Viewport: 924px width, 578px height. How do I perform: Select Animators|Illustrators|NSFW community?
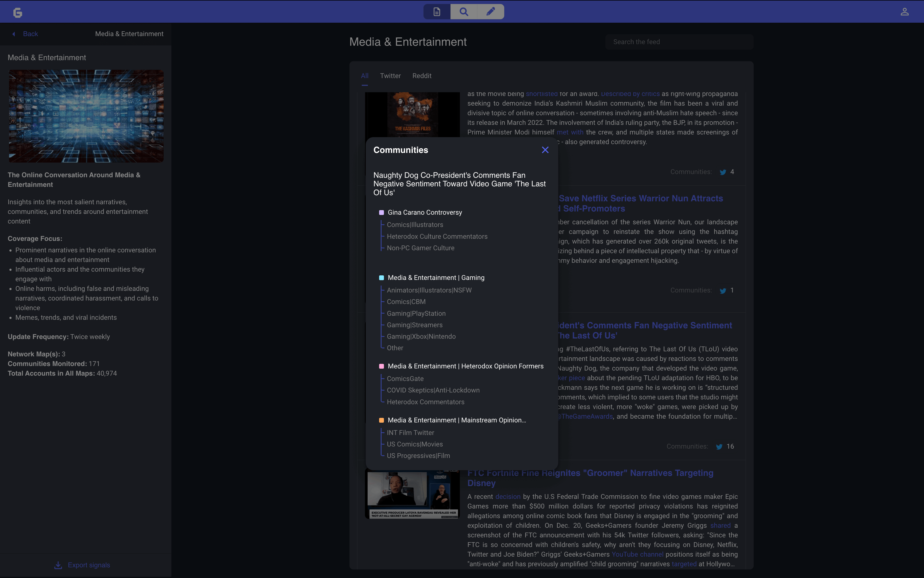pos(429,290)
